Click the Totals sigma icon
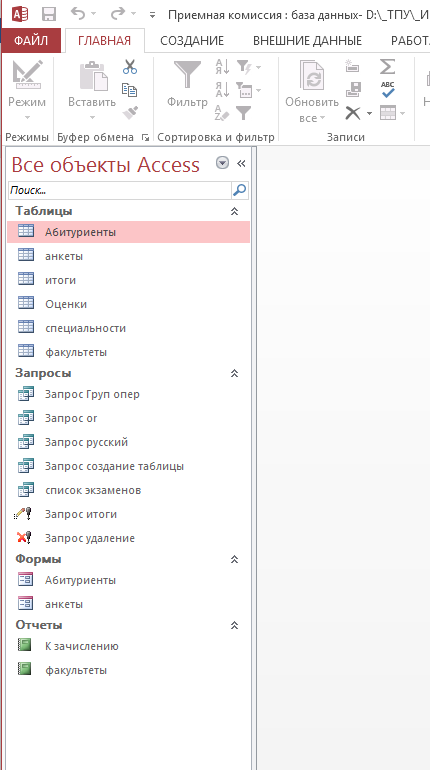Viewport: 430px width, 770px height. click(387, 66)
